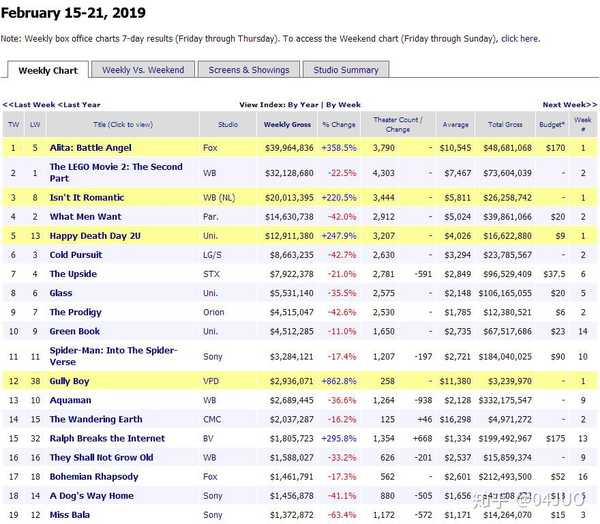Open Alita: Battle Angel movie page
Image resolution: width=600 pixels, height=524 pixels.
(91, 148)
